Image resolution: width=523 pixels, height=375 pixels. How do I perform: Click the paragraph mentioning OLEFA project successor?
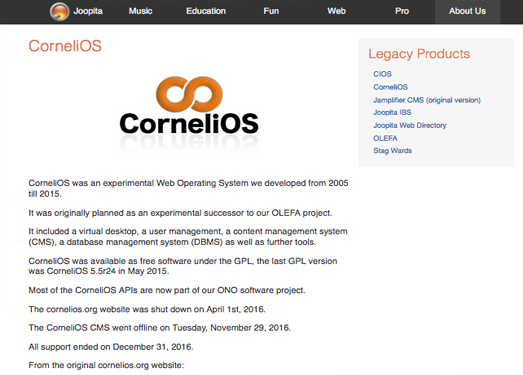tap(180, 213)
